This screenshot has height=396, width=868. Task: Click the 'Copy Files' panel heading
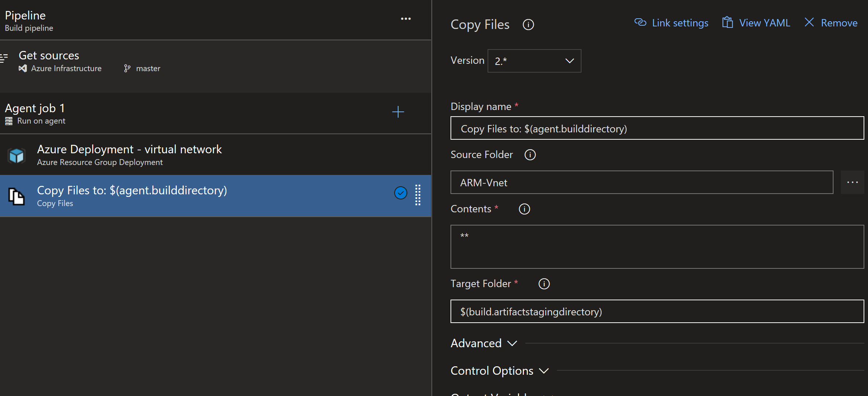coord(480,25)
